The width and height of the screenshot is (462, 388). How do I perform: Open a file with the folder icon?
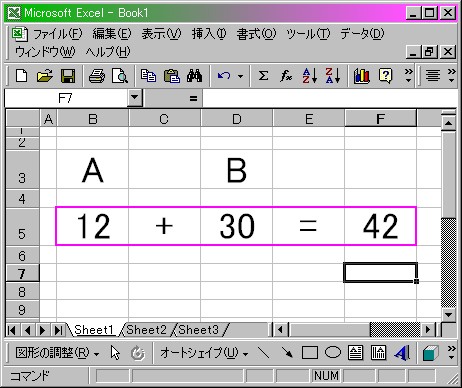(x=45, y=76)
